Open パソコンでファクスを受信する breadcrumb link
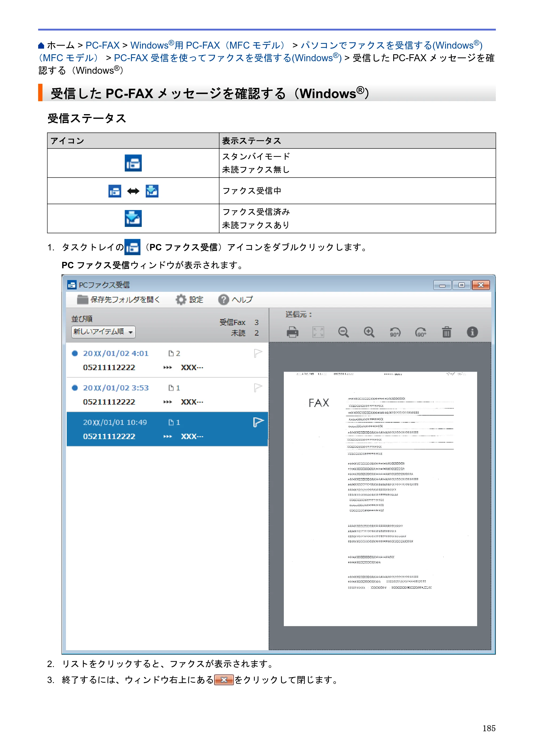534x756 pixels. pyautogui.click(x=391, y=45)
